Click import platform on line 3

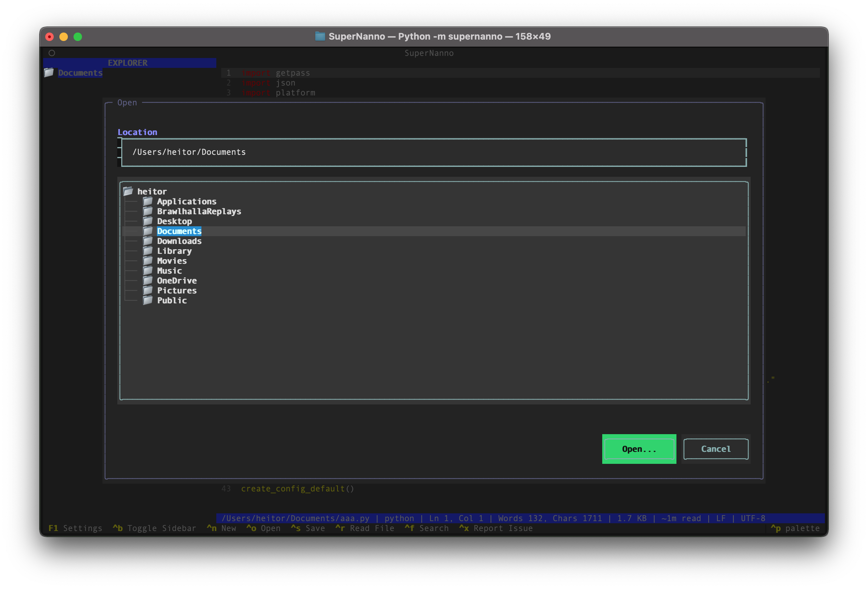[x=278, y=93]
